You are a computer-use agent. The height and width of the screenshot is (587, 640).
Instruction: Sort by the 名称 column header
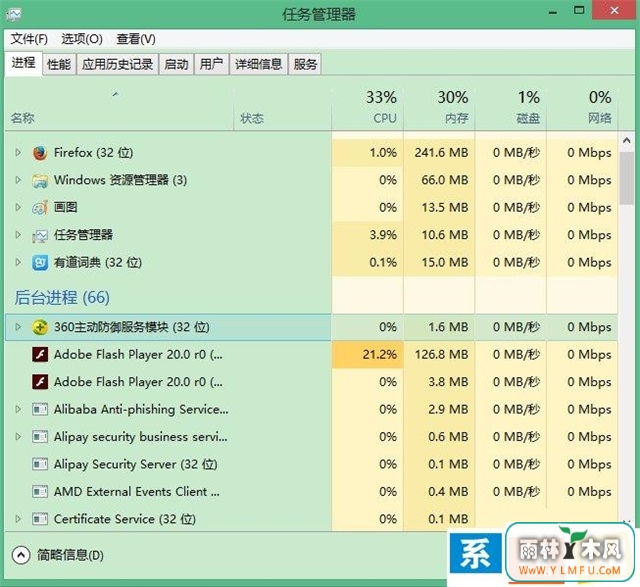119,109
